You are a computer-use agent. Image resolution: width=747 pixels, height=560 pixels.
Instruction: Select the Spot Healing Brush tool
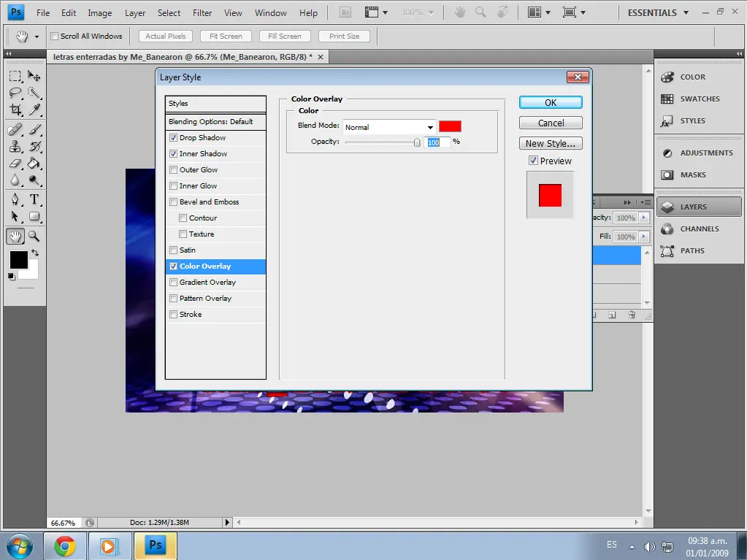[x=15, y=129]
